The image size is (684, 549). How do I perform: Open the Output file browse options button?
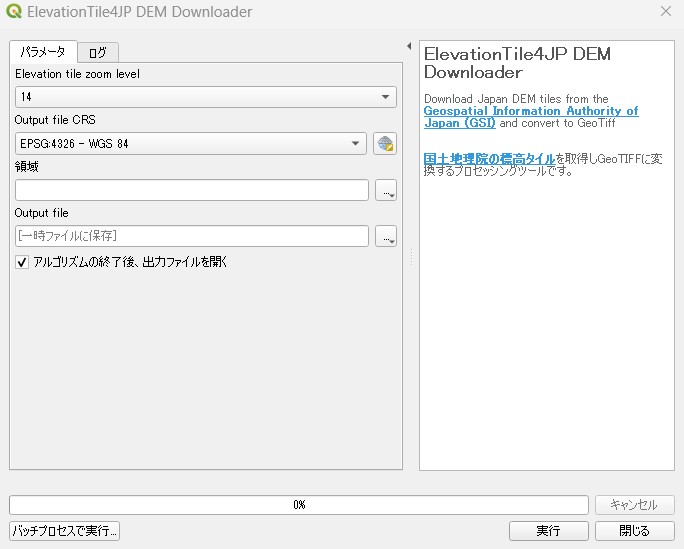pyautogui.click(x=386, y=236)
